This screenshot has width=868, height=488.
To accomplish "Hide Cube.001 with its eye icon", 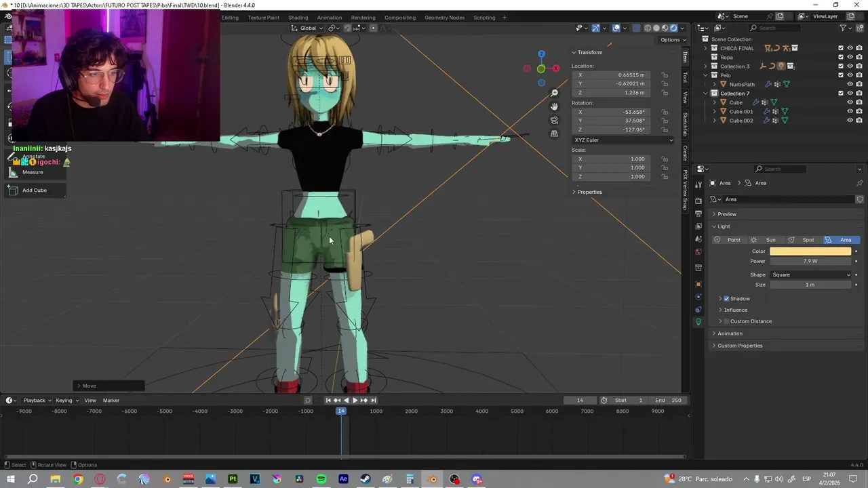I will click(850, 111).
